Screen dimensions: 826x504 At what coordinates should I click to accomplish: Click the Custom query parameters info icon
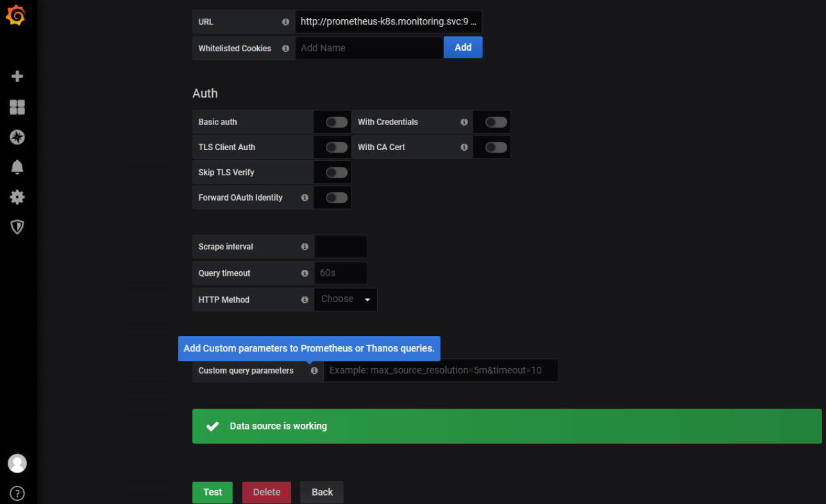pos(314,371)
